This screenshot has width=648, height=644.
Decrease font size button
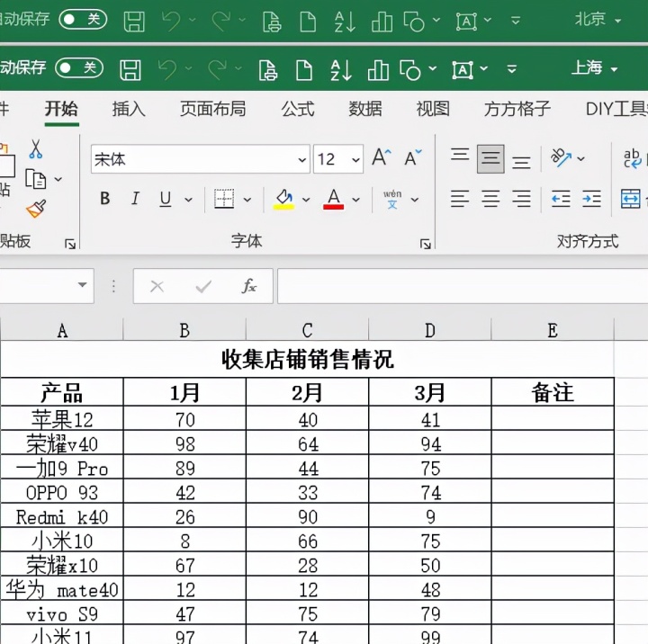413,157
